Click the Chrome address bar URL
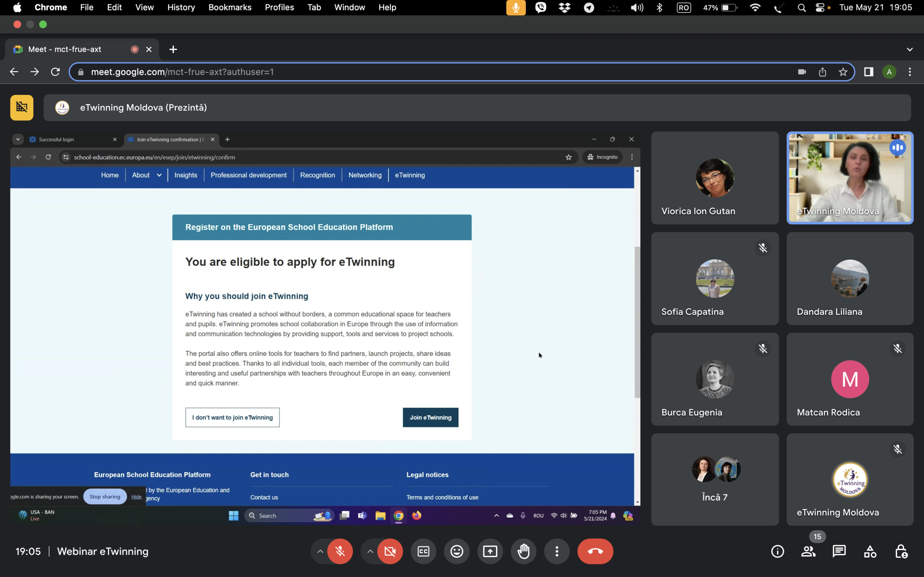The image size is (924, 577). (x=183, y=72)
